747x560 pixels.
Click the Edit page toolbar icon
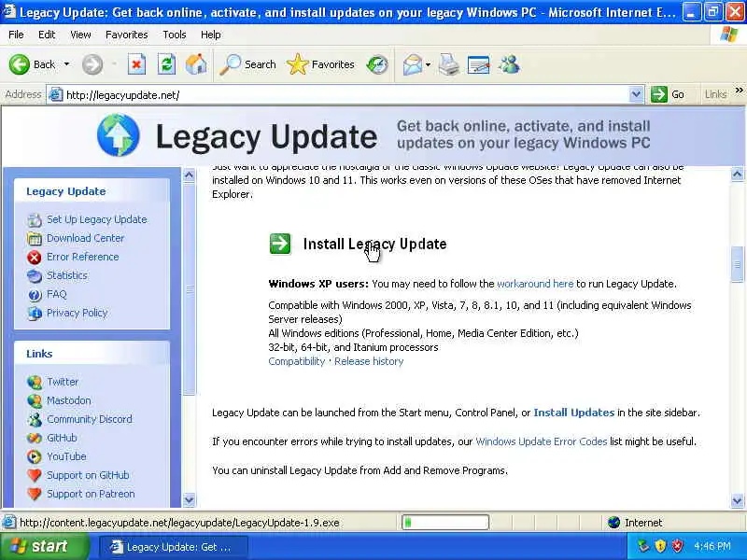479,64
